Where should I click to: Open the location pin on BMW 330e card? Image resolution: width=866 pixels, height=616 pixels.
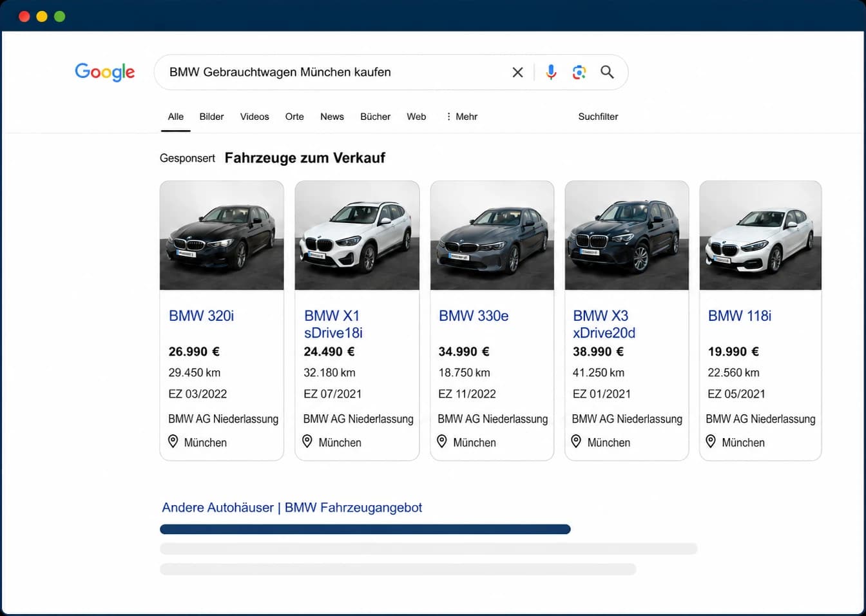pyautogui.click(x=442, y=441)
